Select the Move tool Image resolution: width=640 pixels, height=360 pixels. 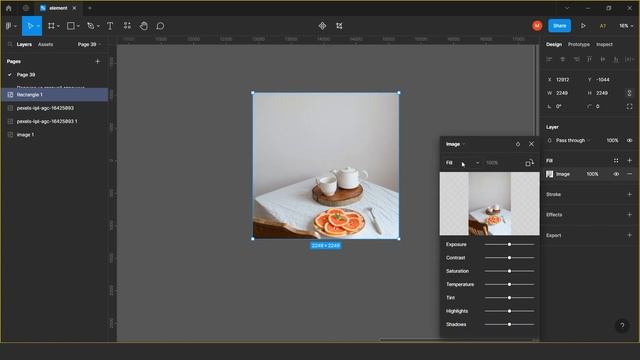click(x=30, y=26)
